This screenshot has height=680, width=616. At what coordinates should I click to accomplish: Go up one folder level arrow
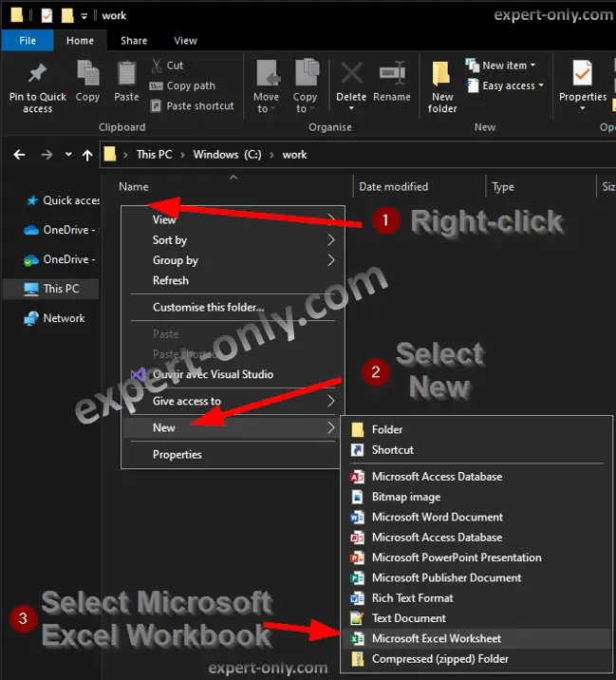point(87,155)
